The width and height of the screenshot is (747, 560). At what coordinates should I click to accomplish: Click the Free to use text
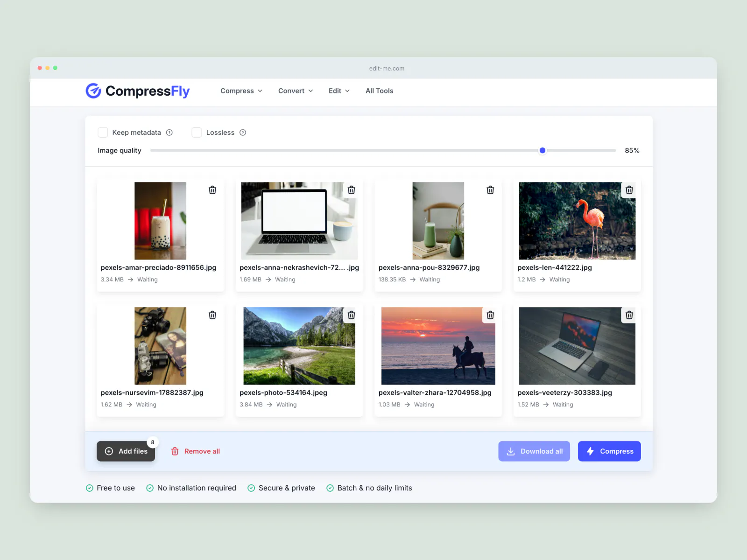pyautogui.click(x=116, y=488)
